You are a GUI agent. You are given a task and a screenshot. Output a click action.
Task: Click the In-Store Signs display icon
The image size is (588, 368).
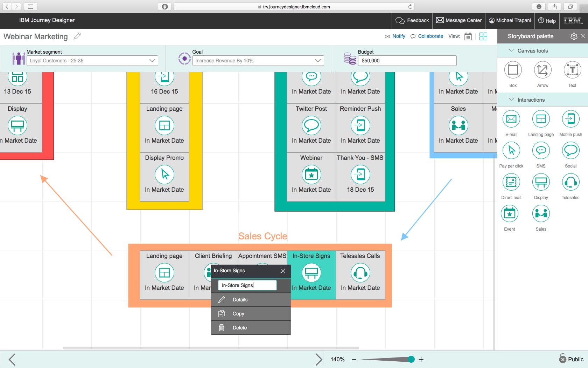[x=311, y=272]
